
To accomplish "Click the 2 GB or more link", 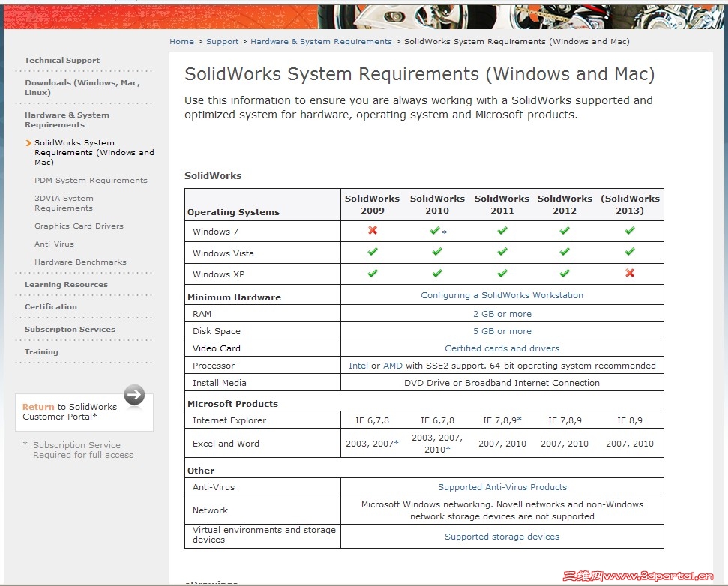I will coord(502,314).
